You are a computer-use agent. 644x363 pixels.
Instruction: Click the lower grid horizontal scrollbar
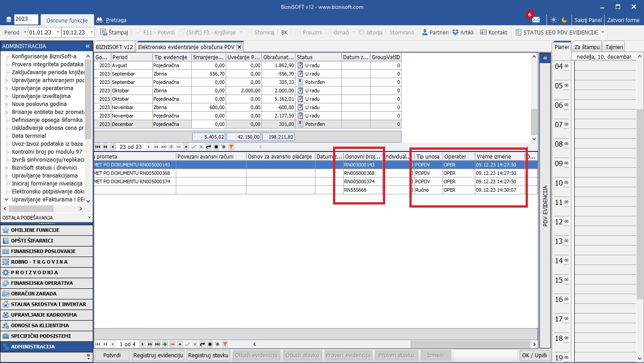click(x=470, y=344)
